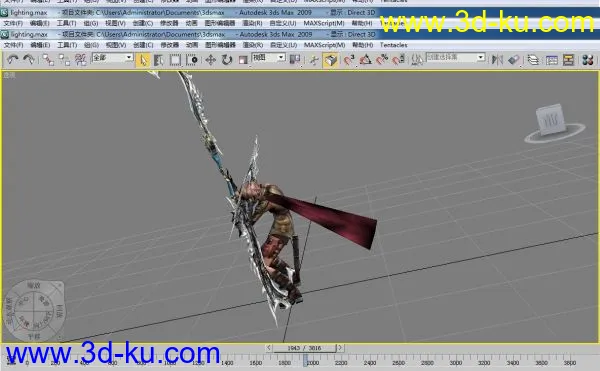
Task: Open 动画 menu directly above the toolbar
Action: (192, 45)
